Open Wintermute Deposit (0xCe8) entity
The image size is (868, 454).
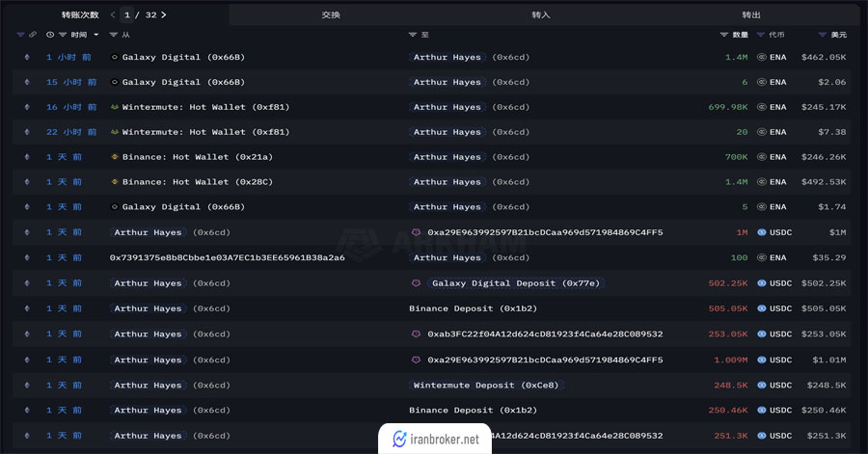tap(486, 385)
